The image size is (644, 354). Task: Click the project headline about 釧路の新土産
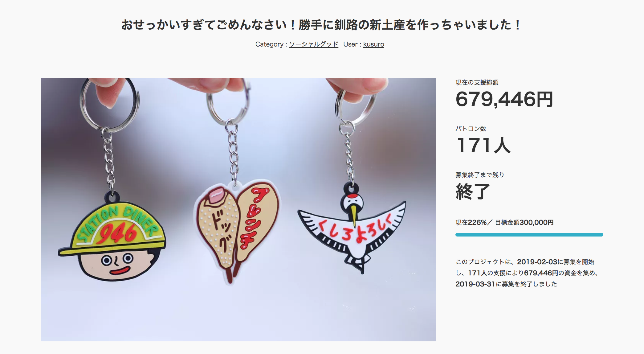pyautogui.click(x=321, y=25)
